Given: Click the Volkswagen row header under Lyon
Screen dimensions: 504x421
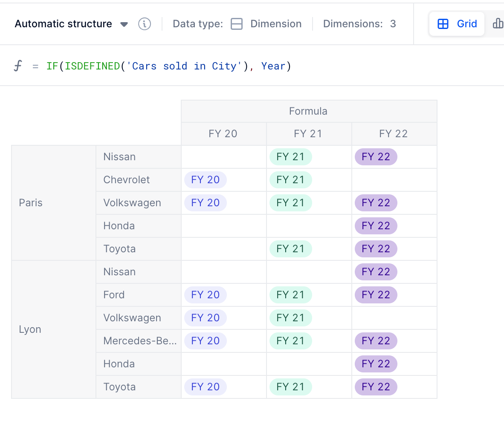Looking at the screenshot, I should (x=139, y=318).
